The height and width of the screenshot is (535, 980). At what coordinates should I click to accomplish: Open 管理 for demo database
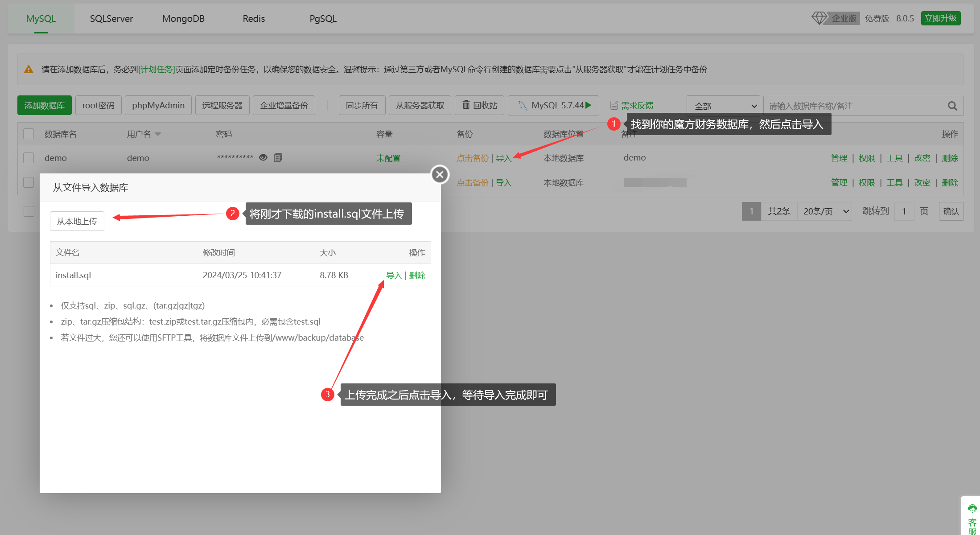pos(839,158)
